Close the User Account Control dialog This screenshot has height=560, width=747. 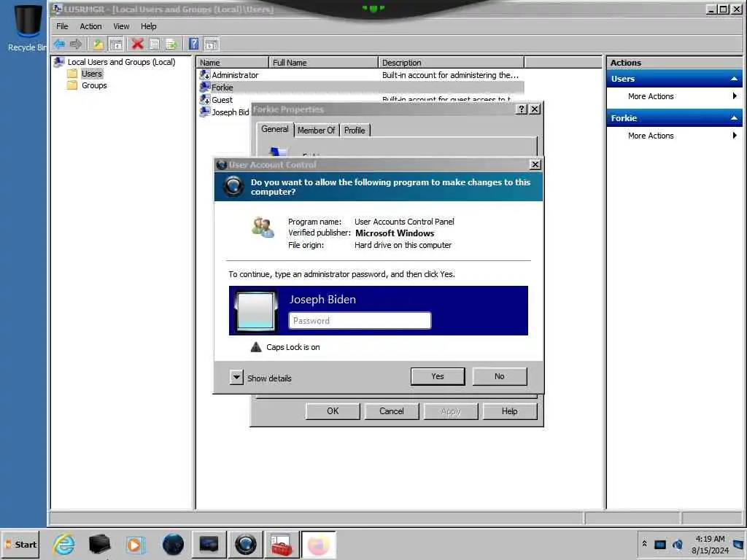click(x=535, y=164)
